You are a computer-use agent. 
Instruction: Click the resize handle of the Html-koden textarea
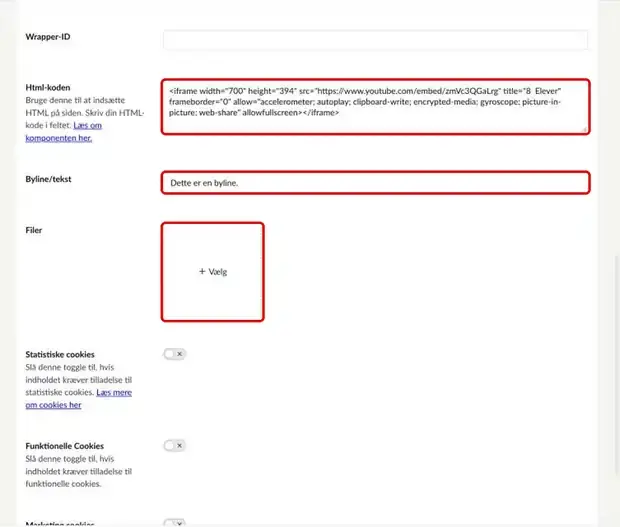coord(584,129)
